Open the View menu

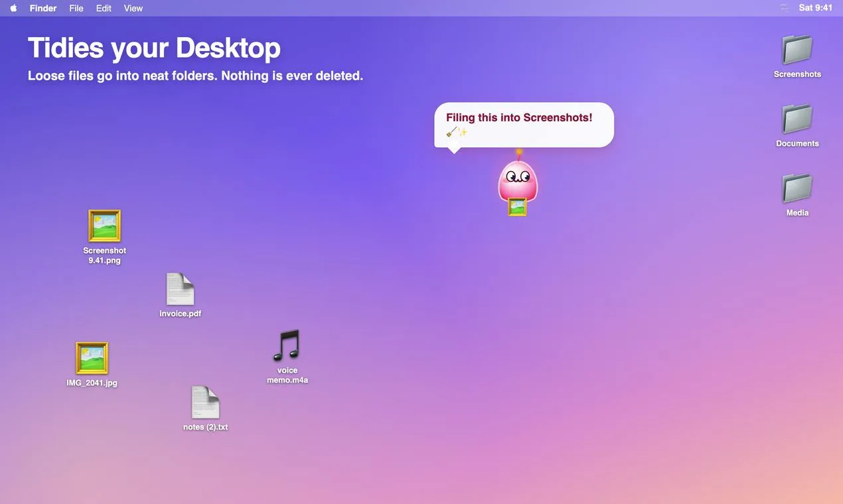tap(133, 8)
